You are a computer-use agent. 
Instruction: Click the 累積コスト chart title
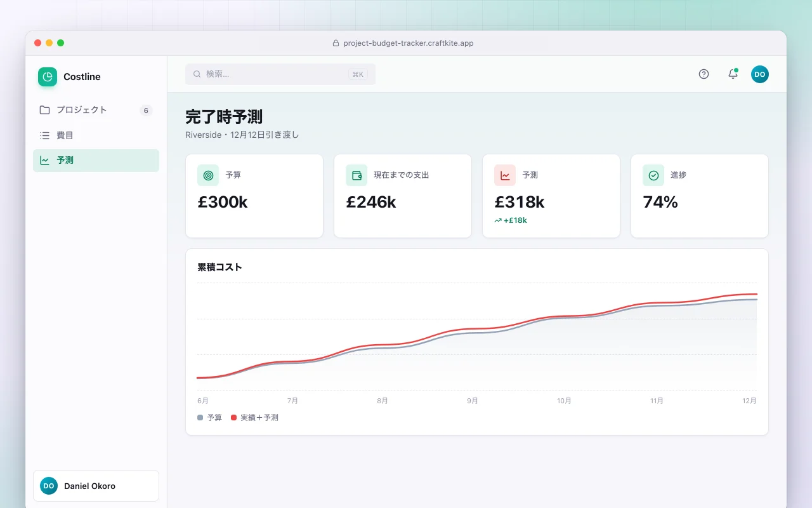[x=219, y=267]
